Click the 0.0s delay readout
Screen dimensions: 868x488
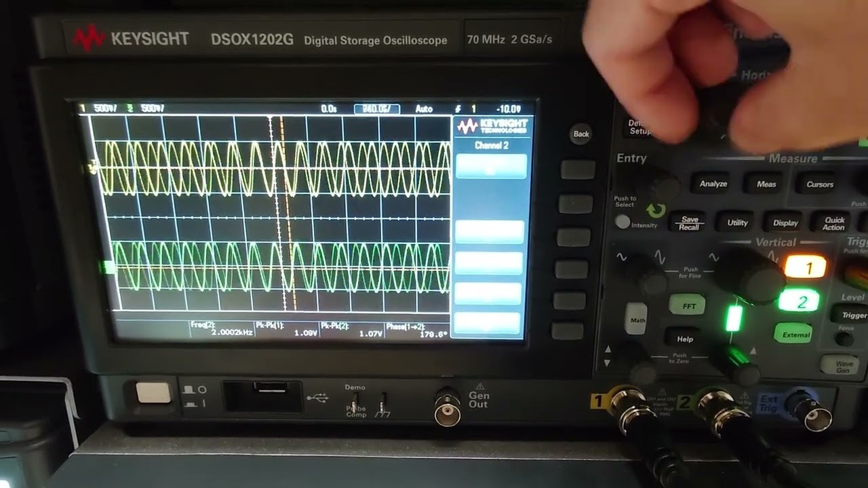pos(329,108)
